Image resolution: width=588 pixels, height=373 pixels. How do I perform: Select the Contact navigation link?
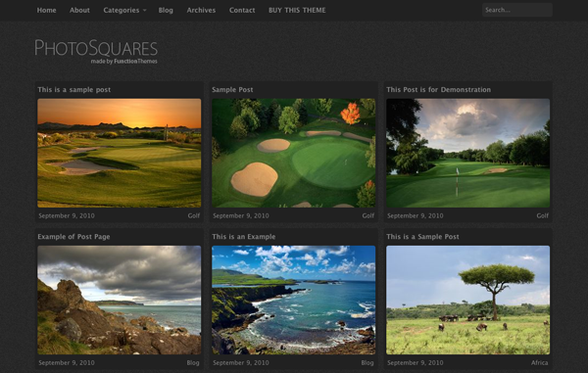coord(242,10)
